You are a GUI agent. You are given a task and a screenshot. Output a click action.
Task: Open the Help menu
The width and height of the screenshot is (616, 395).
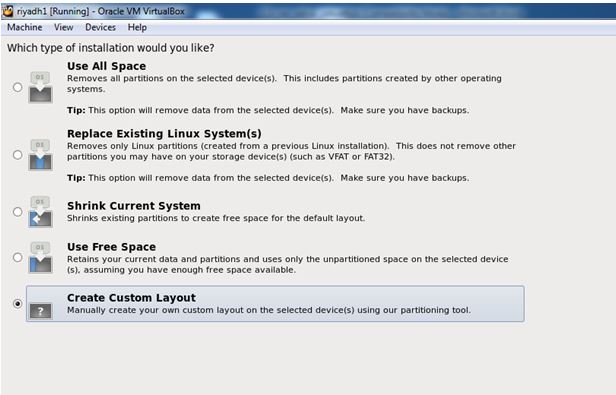point(137,27)
